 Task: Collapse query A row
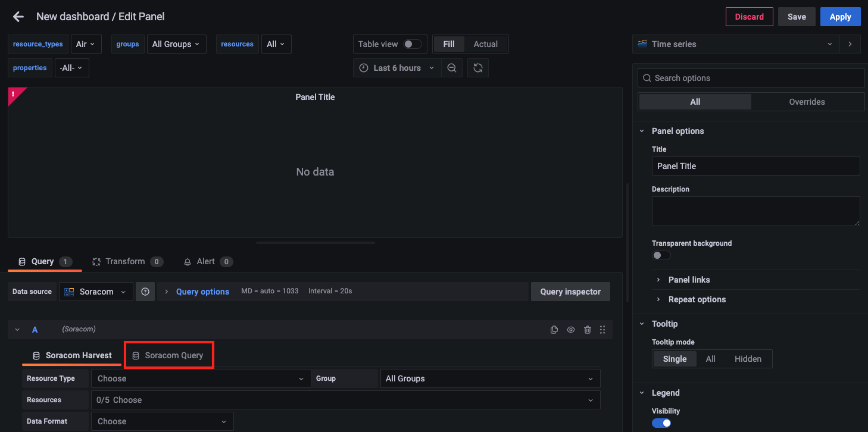[17, 330]
